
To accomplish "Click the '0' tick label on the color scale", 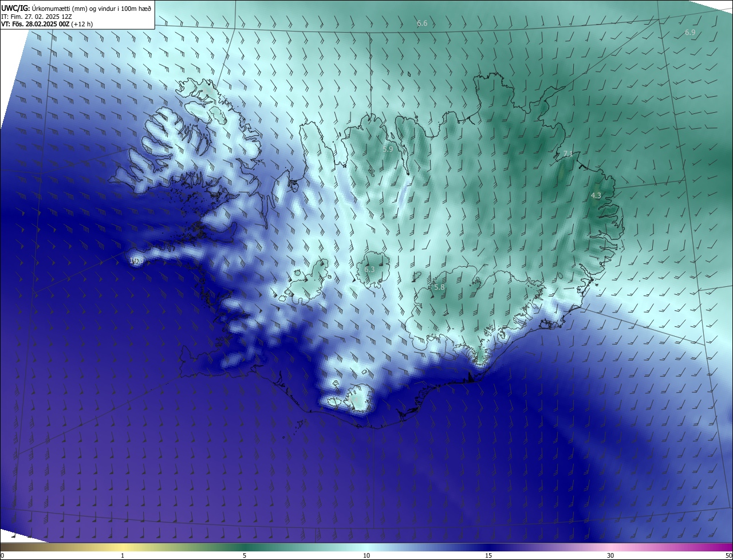I will pyautogui.click(x=2, y=555).
